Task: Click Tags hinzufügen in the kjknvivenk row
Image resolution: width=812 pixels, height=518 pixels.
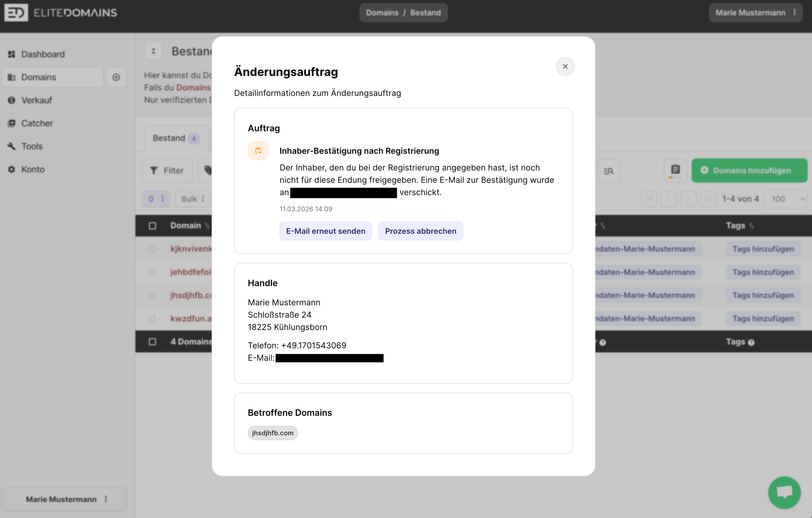Action: click(763, 249)
